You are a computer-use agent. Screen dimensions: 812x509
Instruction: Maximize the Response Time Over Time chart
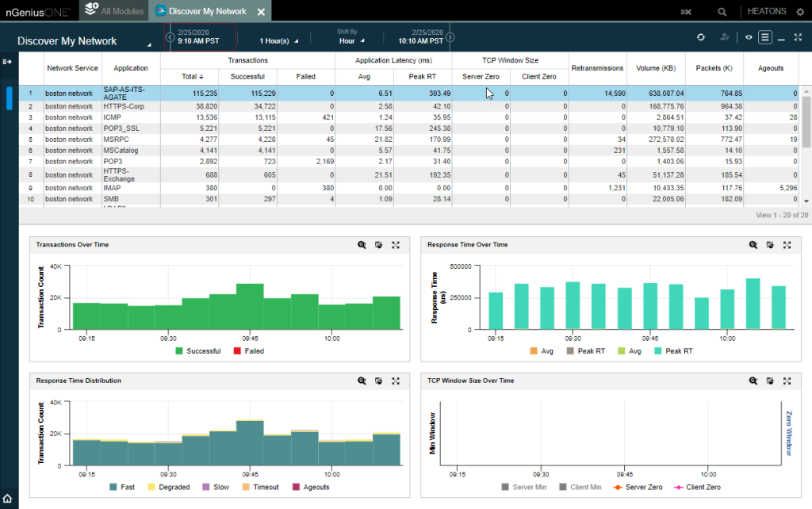(x=787, y=245)
